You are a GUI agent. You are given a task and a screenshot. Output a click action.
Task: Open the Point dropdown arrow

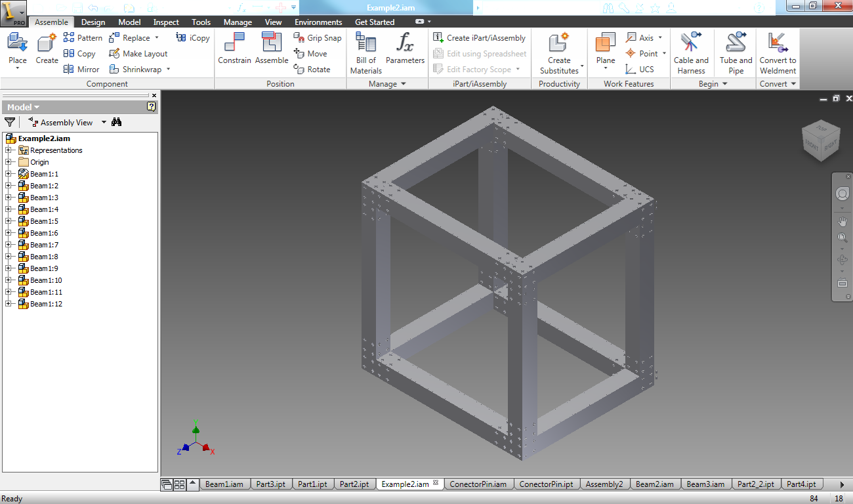pos(664,54)
